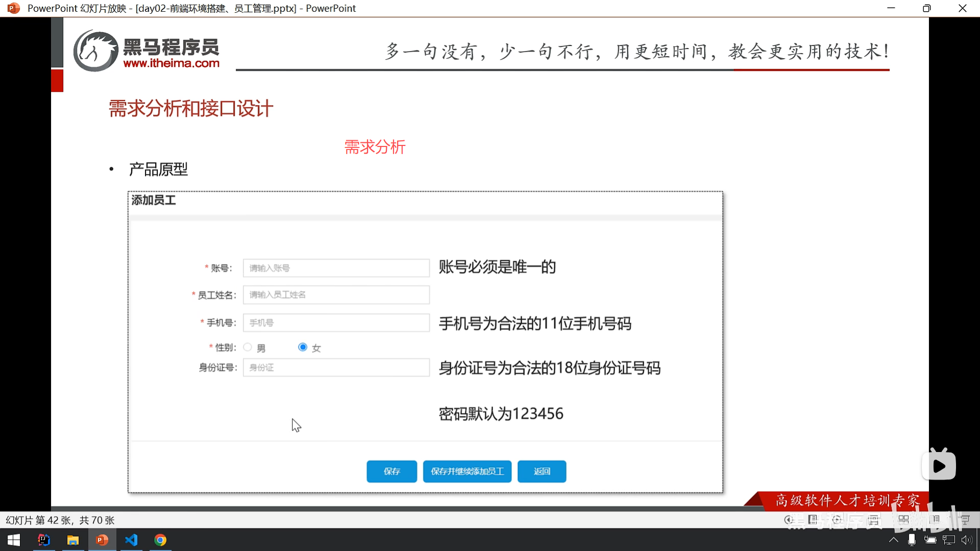Click the slideshow presentation view icon
This screenshot has height=551, width=980.
965,520
